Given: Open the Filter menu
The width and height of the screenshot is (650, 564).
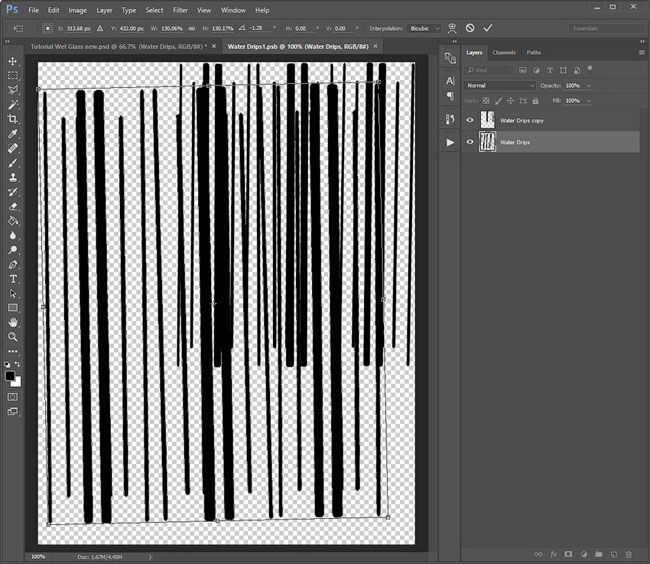Looking at the screenshot, I should click(180, 10).
